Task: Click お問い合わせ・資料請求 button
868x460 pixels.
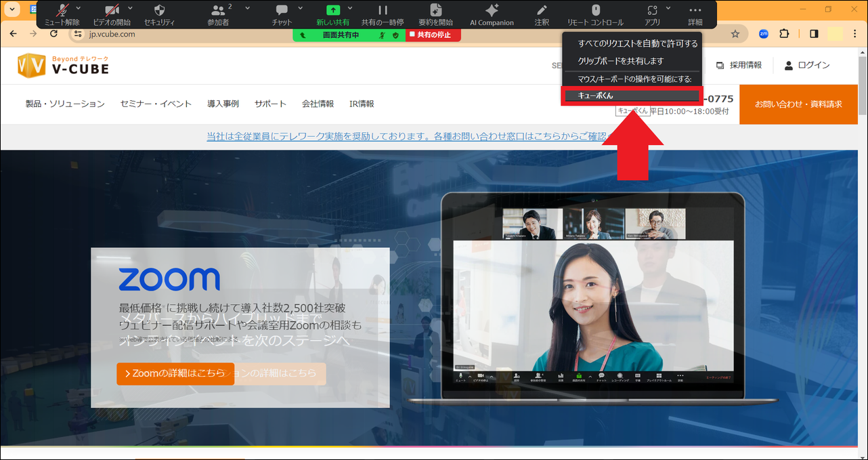Action: [798, 104]
